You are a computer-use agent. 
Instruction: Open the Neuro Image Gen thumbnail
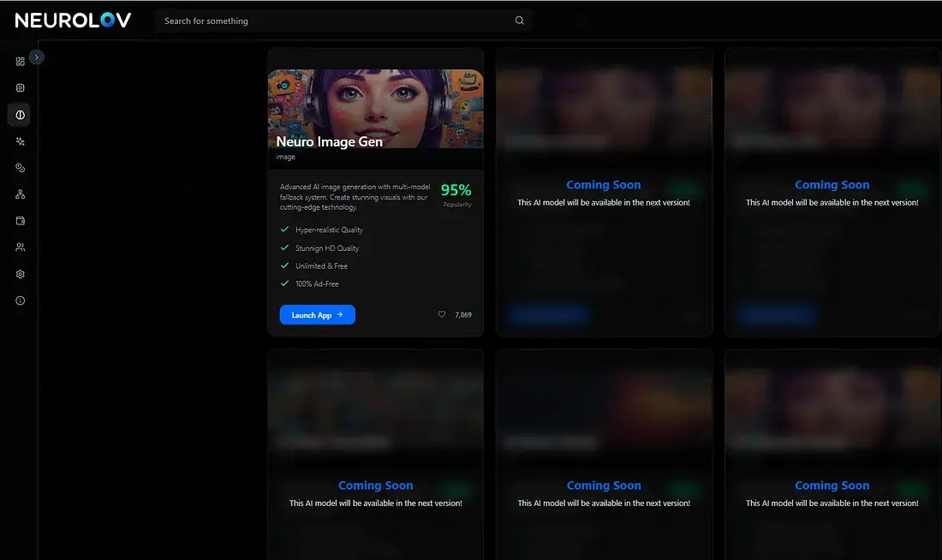375,109
